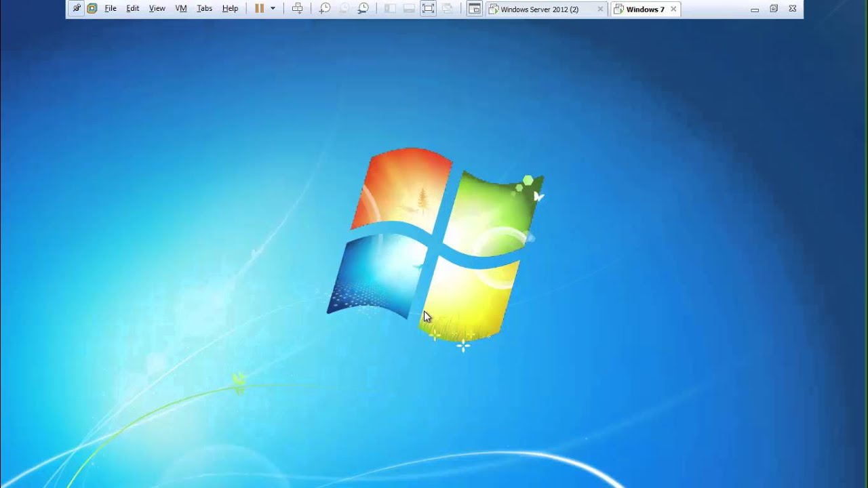
Task: Take a snapshot of this virtual machine
Action: click(325, 9)
